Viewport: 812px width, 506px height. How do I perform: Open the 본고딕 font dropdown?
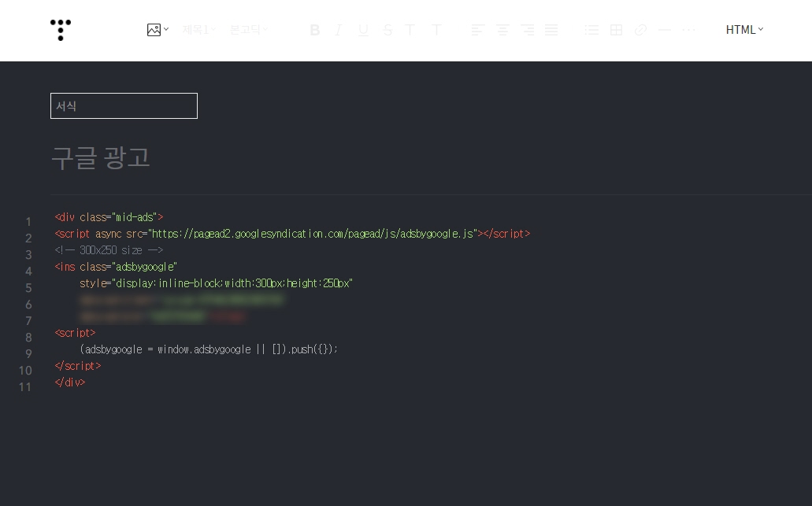(x=249, y=30)
